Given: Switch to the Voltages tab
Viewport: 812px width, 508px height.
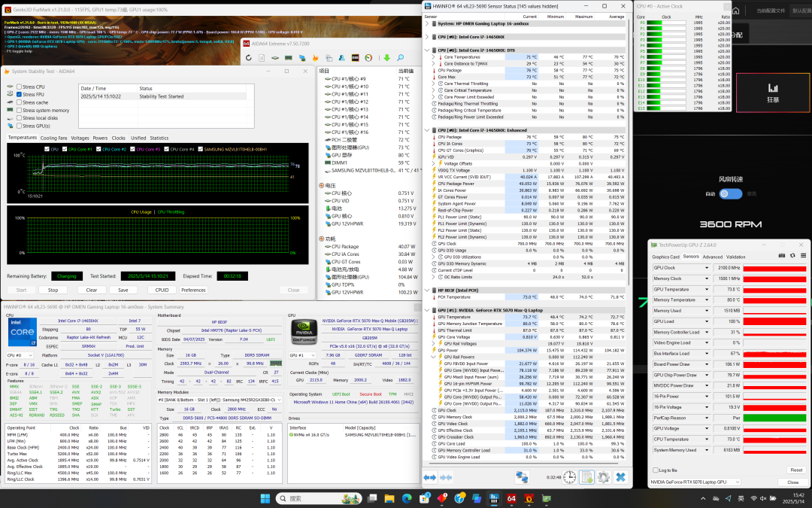Looking at the screenshot, I should point(80,138).
